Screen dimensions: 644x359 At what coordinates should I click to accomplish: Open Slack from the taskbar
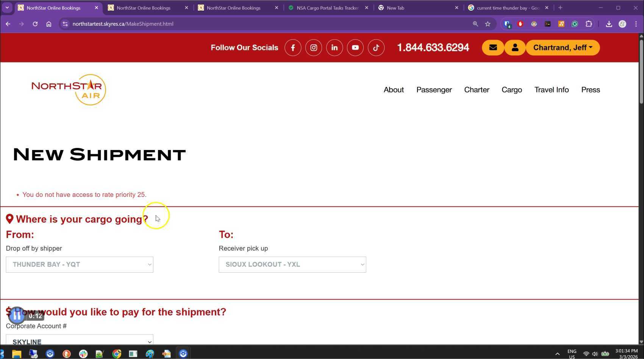click(83, 354)
